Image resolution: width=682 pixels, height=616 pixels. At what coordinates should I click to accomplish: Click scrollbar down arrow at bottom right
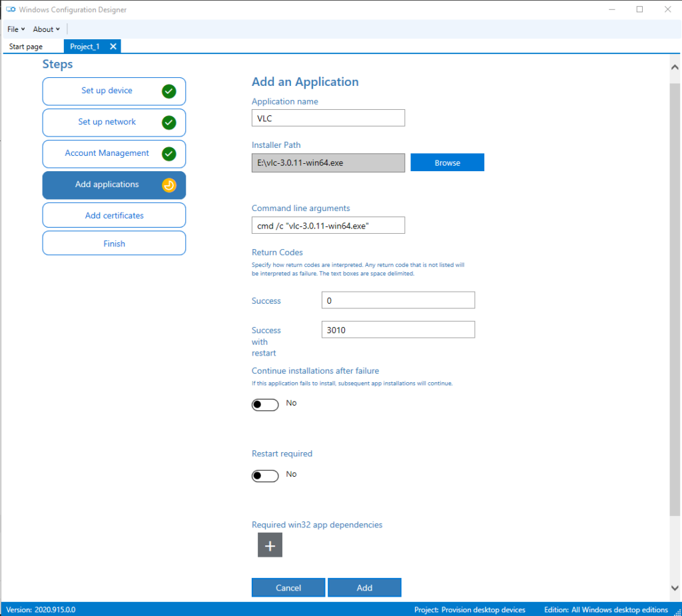pos(674,587)
